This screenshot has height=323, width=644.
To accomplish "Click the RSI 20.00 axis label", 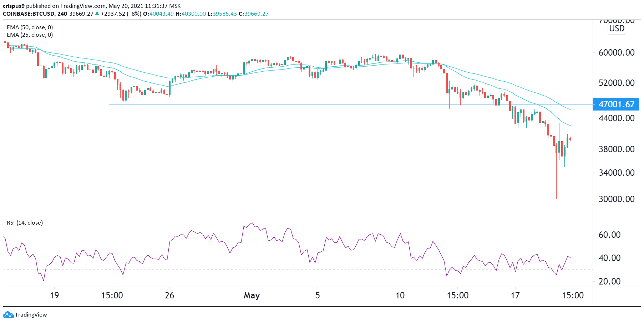I will click(x=609, y=282).
